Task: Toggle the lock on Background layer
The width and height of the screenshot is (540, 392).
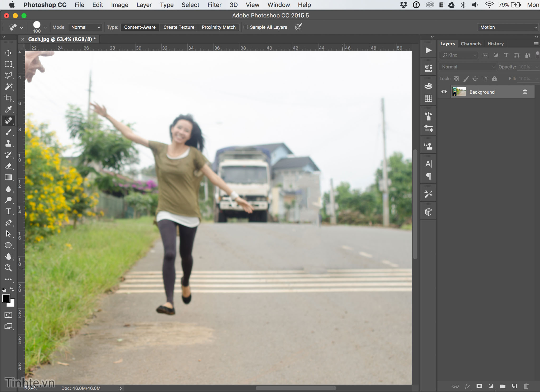Action: [525, 92]
